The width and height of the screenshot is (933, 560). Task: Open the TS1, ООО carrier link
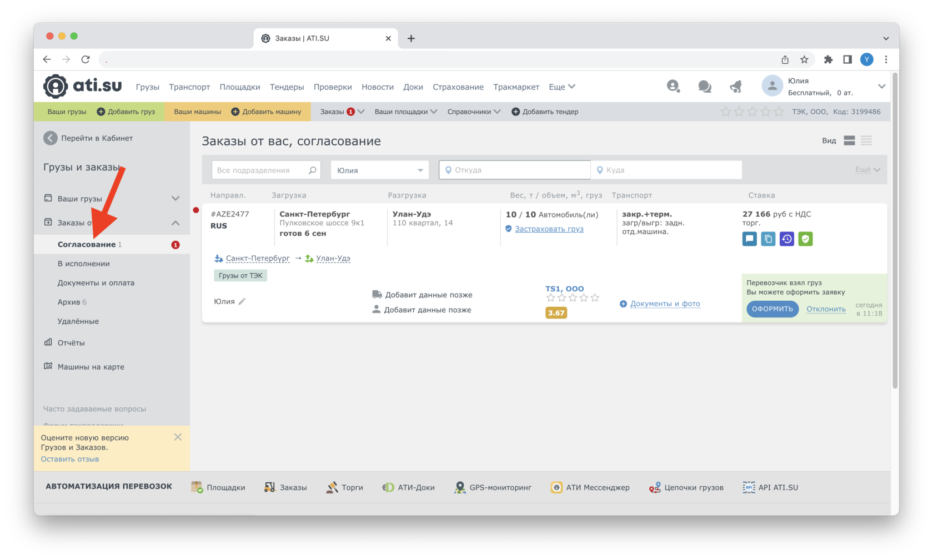[564, 289]
